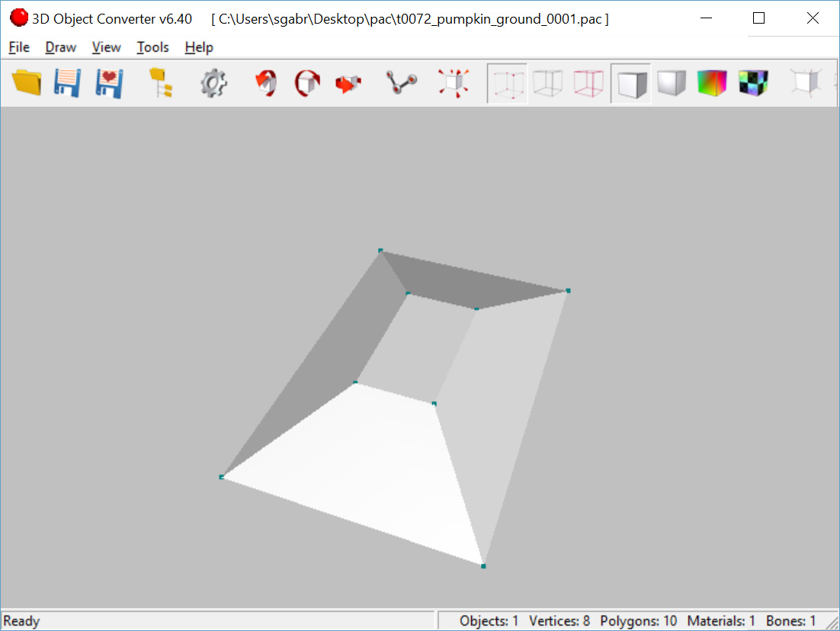The width and height of the screenshot is (840, 631).
Task: Open the folder tree batch icon
Action: click(160, 82)
